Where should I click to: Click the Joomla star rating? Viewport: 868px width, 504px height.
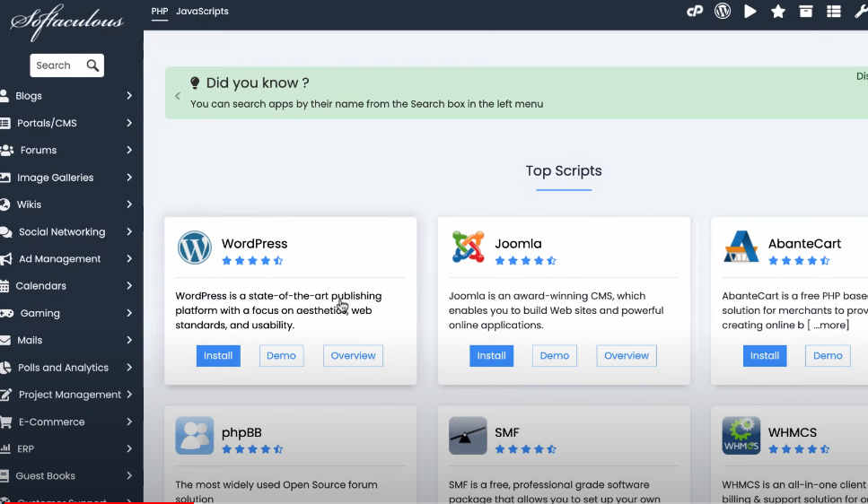click(526, 261)
